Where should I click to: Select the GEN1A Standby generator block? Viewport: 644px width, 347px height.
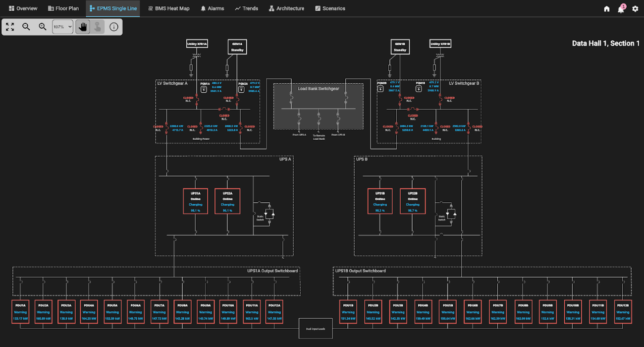point(237,47)
